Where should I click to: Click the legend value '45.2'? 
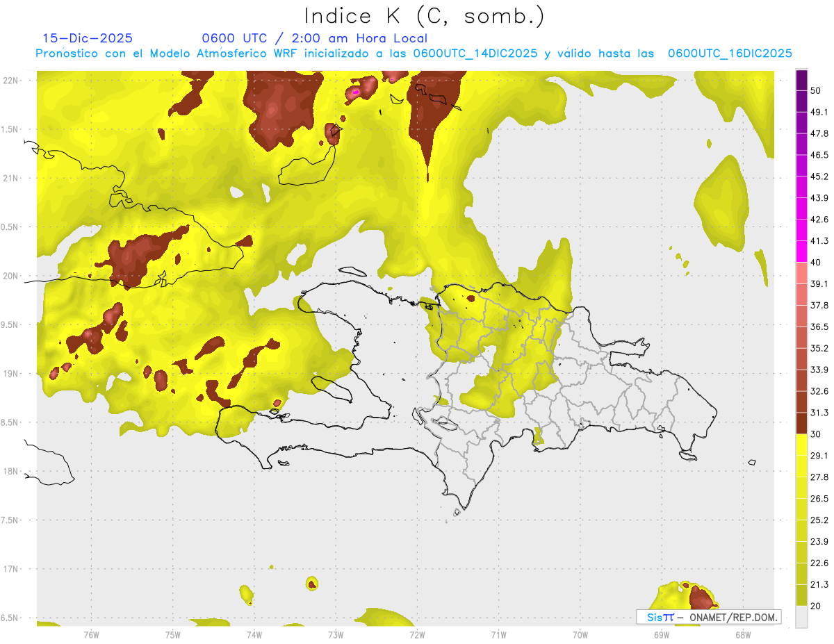click(819, 176)
